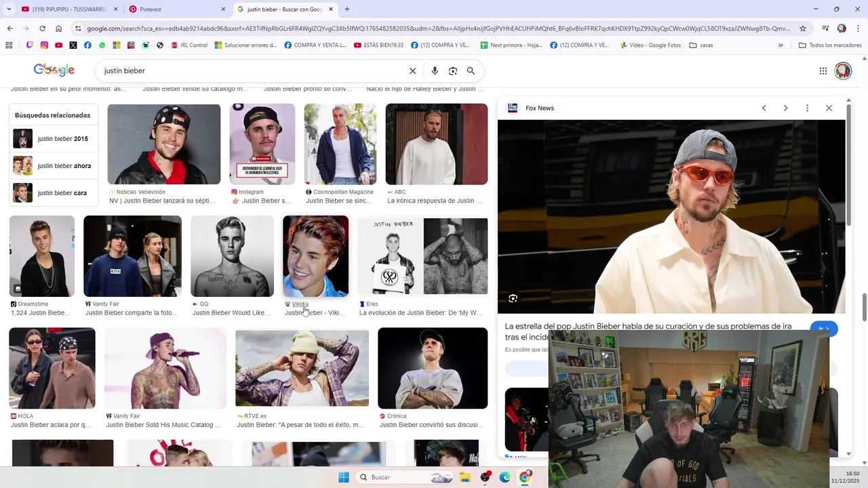Open a new browser tab

(x=347, y=9)
